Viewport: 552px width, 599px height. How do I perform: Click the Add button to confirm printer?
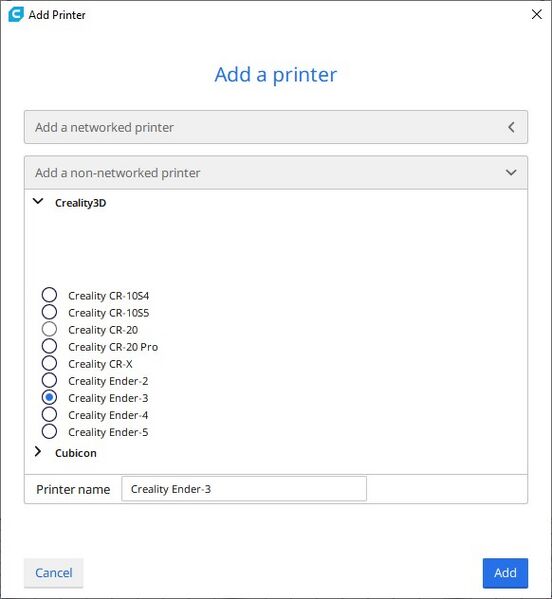pos(505,573)
